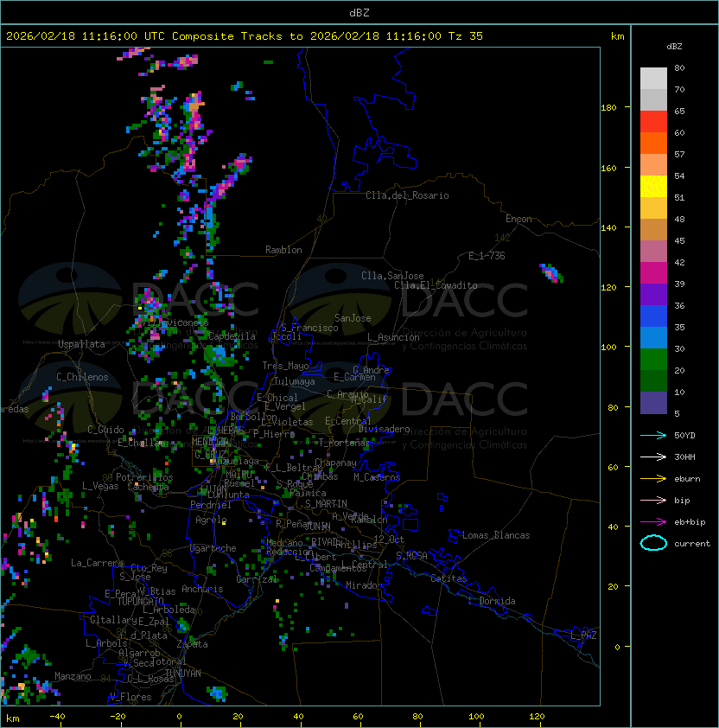This screenshot has height=728, width=719.
Task: Click the cyan 'current' ellipse legend icon
Action: [x=653, y=543]
